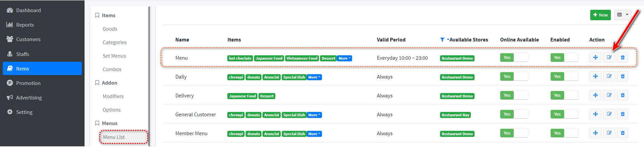Click the Available Stores filter icon
This screenshot has width=644, height=147.
click(x=442, y=40)
